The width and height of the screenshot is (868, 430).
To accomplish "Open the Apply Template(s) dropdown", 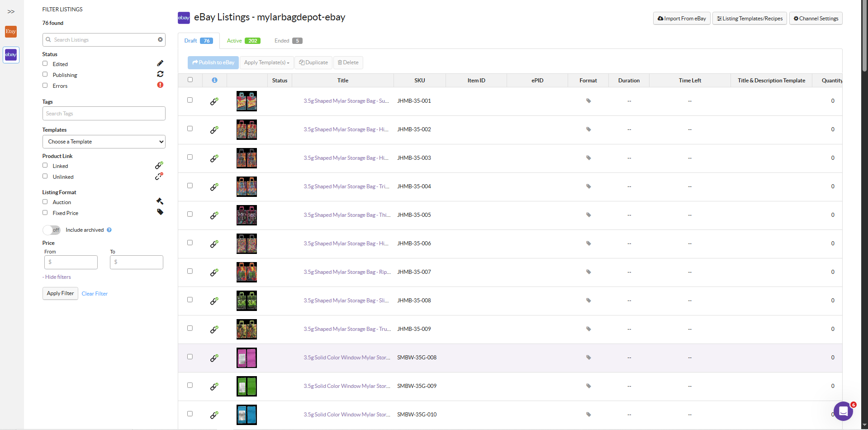I will [x=266, y=62].
